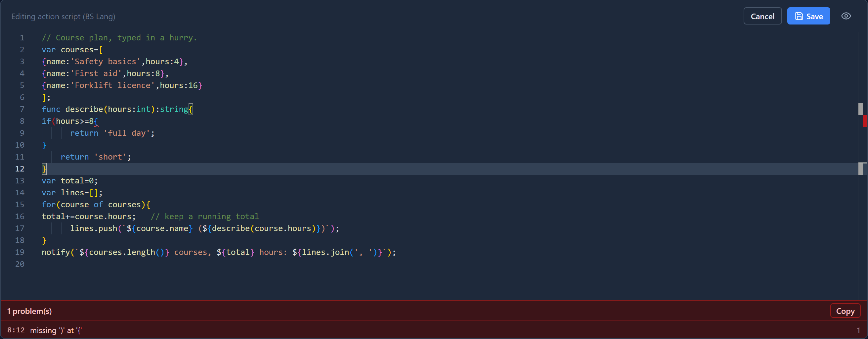Click the 'for(course of courses){' line
This screenshot has width=868, height=339.
[96, 204]
